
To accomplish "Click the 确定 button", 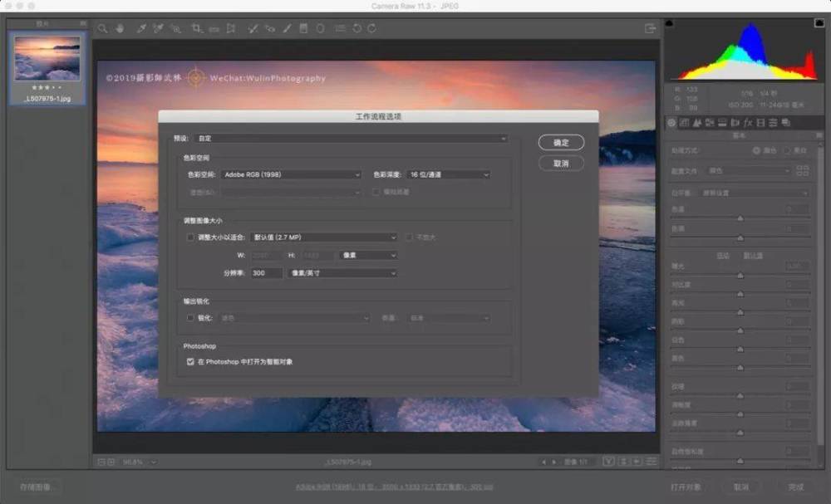I will (561, 143).
